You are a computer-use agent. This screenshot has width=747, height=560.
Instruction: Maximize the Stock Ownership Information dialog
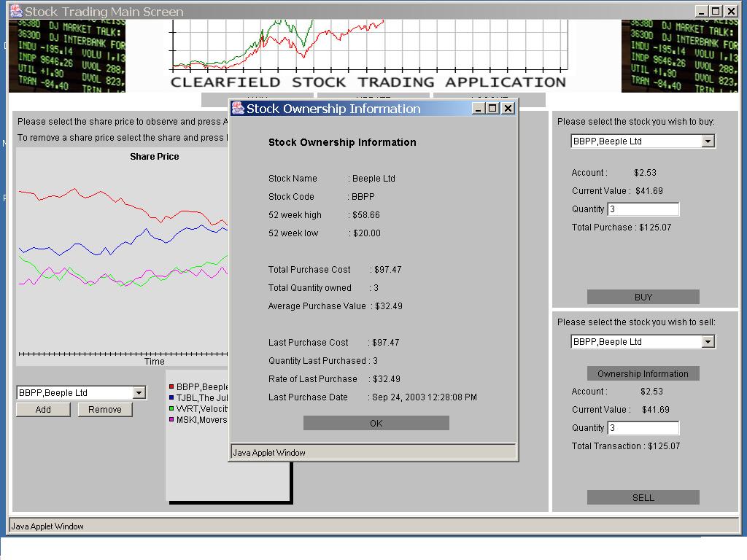(493, 108)
